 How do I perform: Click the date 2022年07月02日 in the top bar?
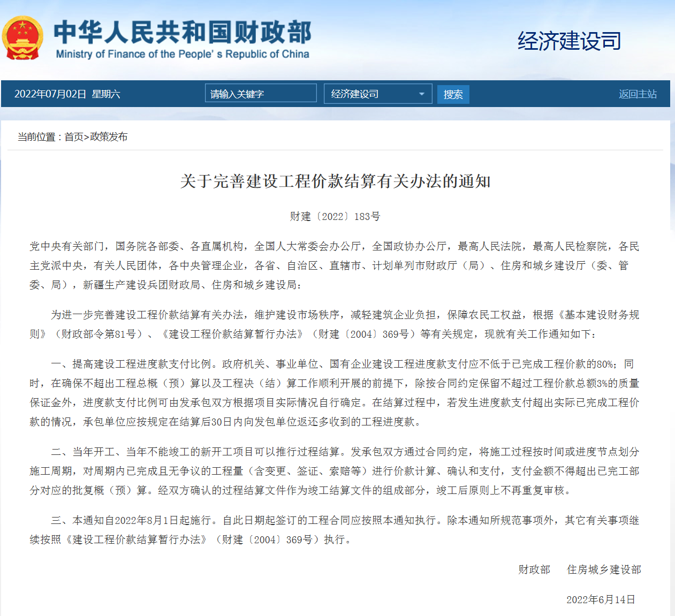pos(50,94)
